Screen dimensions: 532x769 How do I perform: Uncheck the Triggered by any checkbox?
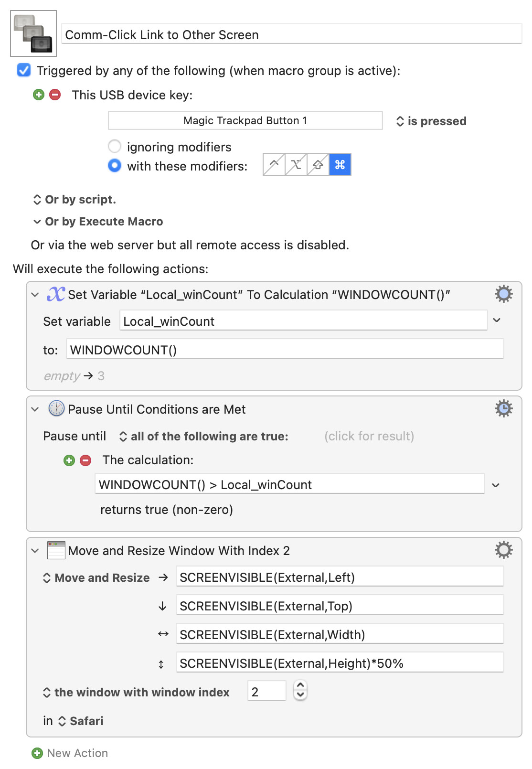point(24,70)
